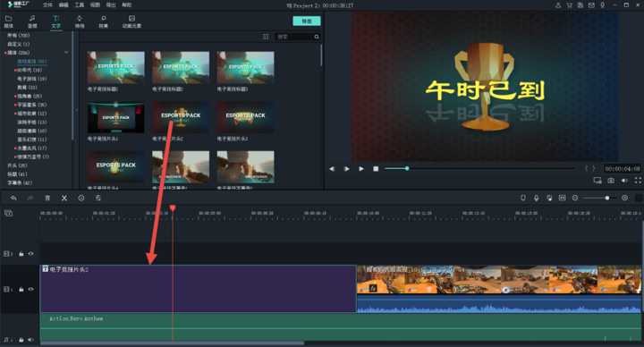The width and height of the screenshot is (644, 347).
Task: Click timeline zoom out minus icon
Action: click(575, 198)
